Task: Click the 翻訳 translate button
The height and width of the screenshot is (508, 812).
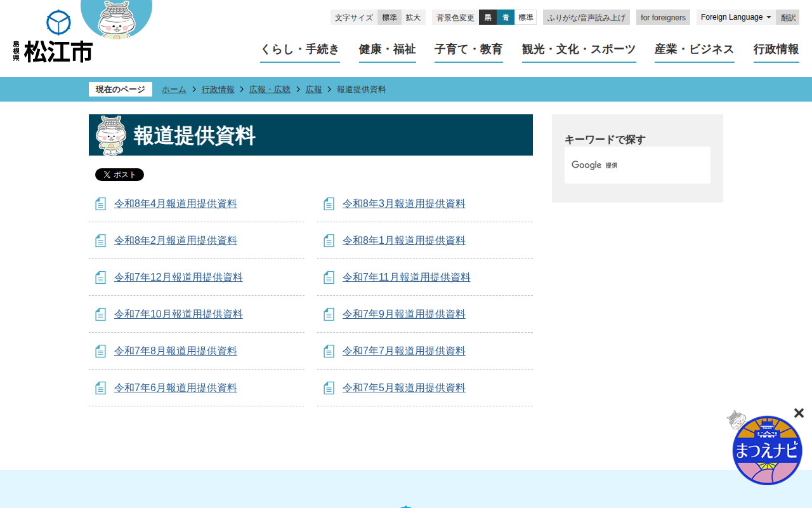Action: (x=788, y=17)
